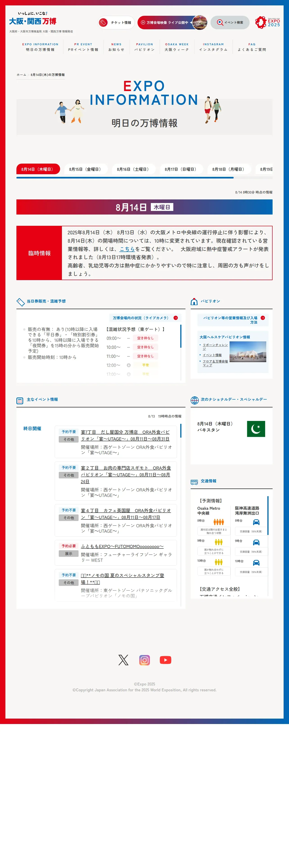Screen dimensions: 289x868
Task: Click the EXPO 2025 logo
Action: [267, 22]
